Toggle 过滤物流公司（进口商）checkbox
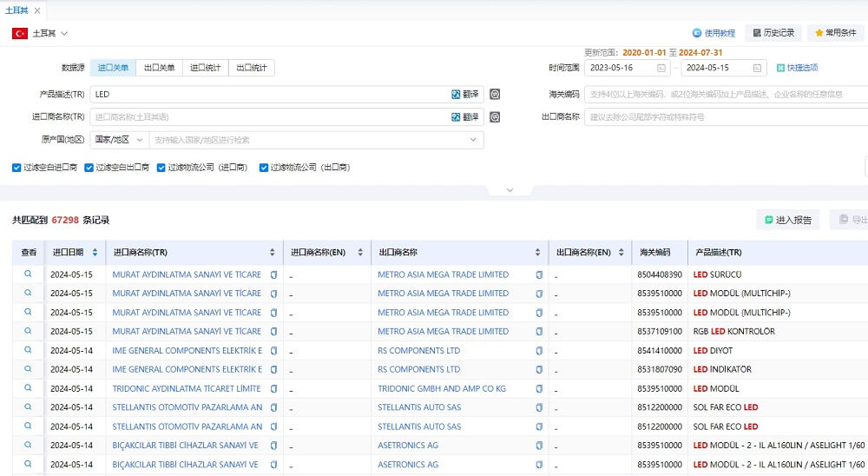Viewport: 868px width, 476px height. click(161, 168)
